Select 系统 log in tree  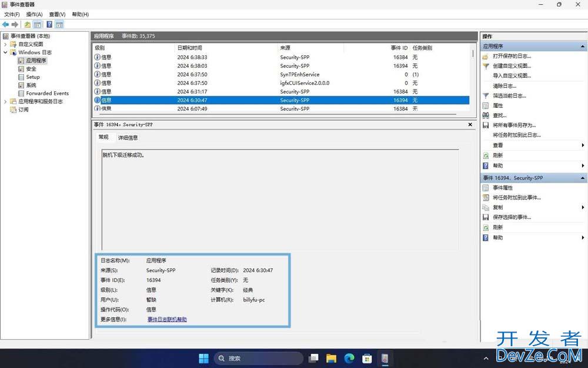click(31, 85)
